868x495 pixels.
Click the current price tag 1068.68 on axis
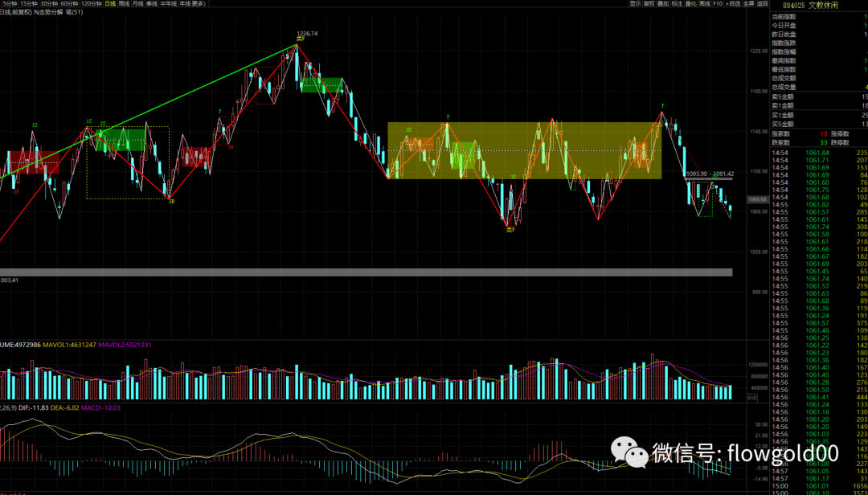[757, 199]
